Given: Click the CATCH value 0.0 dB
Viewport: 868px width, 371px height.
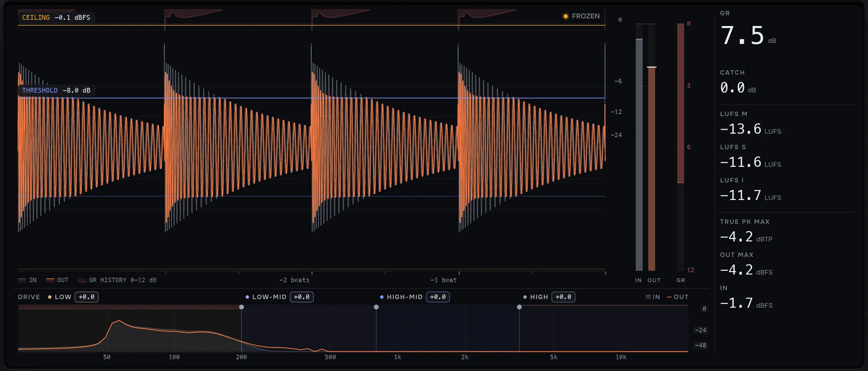Looking at the screenshot, I should point(738,88).
